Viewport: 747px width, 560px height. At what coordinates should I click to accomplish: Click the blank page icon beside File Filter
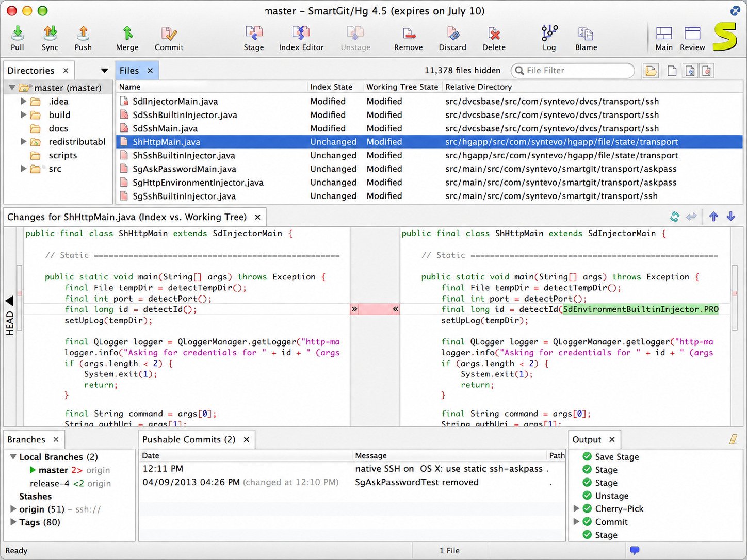672,71
